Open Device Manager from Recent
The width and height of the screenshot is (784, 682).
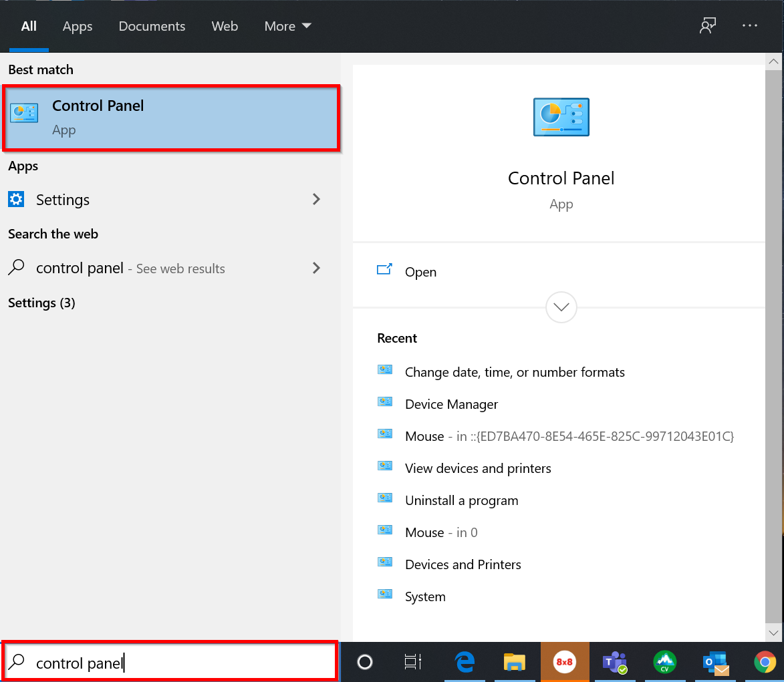point(452,404)
